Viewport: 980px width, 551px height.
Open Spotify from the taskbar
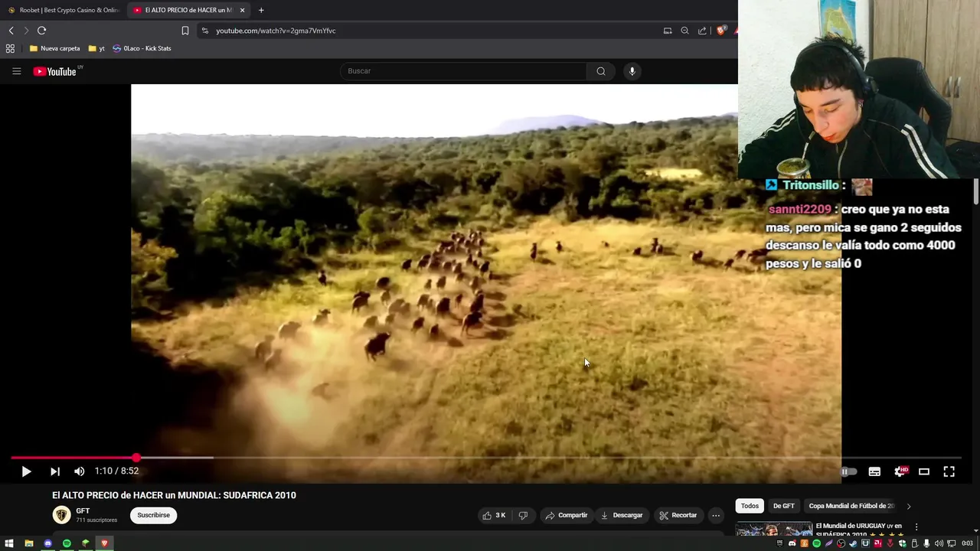[67, 543]
